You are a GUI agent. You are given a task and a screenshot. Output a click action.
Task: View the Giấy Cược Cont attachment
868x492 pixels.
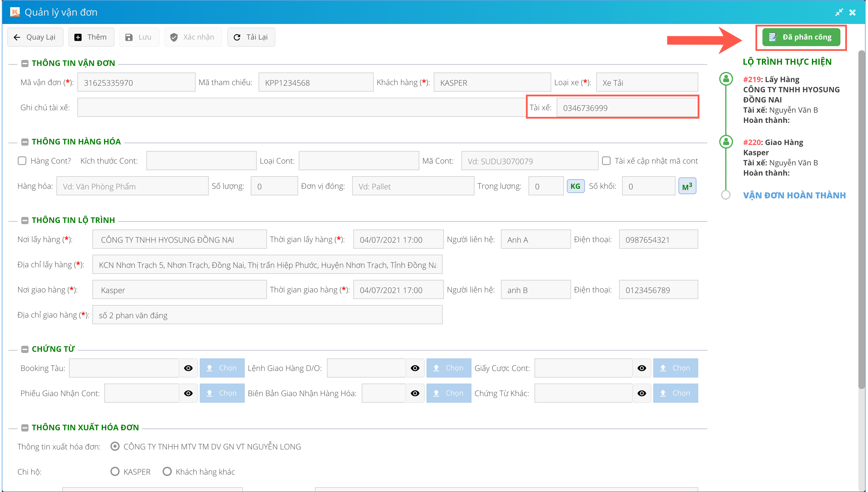(642, 368)
